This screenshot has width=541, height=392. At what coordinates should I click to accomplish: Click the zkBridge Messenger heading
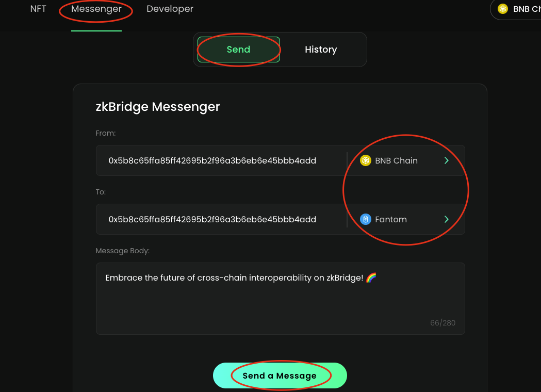(158, 107)
